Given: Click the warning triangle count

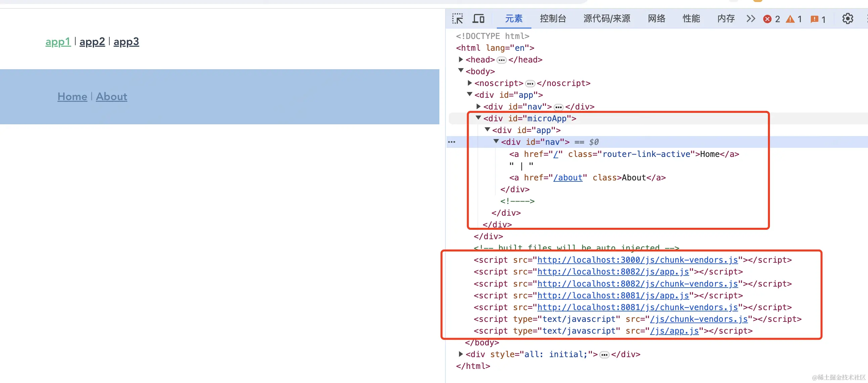Looking at the screenshot, I should click(x=794, y=19).
